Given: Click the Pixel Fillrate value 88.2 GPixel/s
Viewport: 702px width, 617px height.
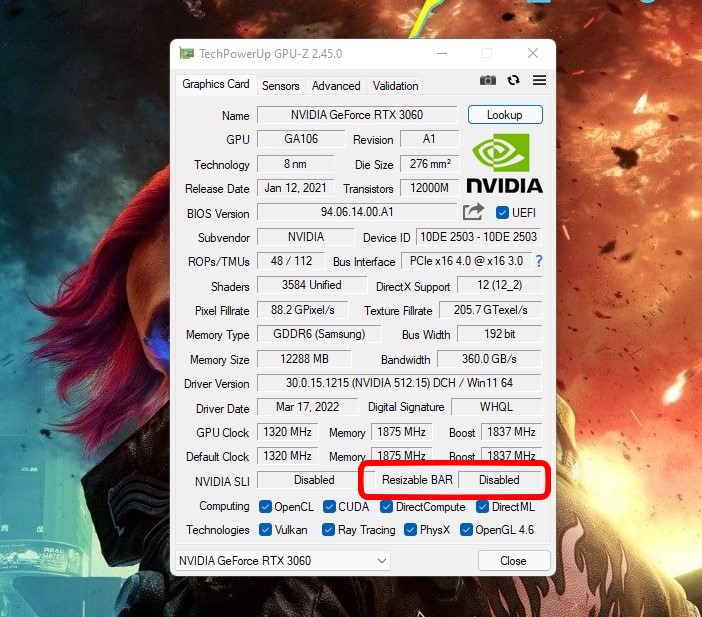Looking at the screenshot, I should pyautogui.click(x=303, y=310).
